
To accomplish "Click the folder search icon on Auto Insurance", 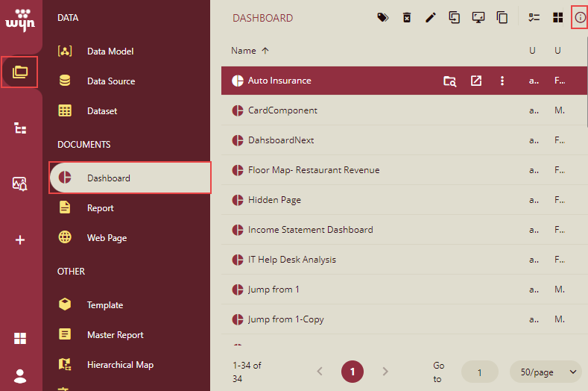I will (449, 81).
